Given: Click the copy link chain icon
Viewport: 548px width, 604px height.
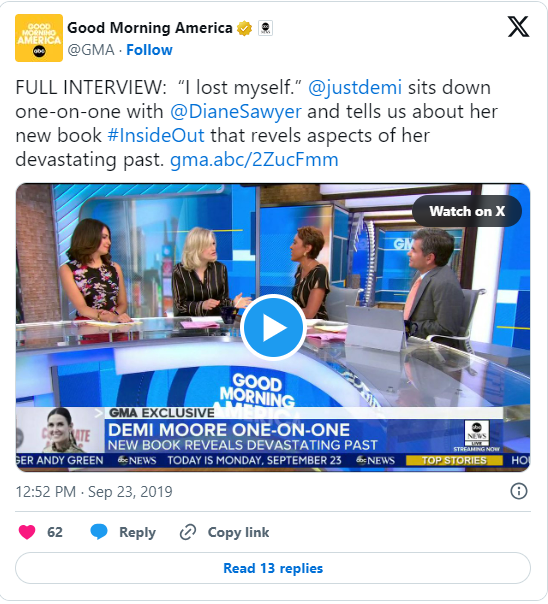Looking at the screenshot, I should [188, 532].
